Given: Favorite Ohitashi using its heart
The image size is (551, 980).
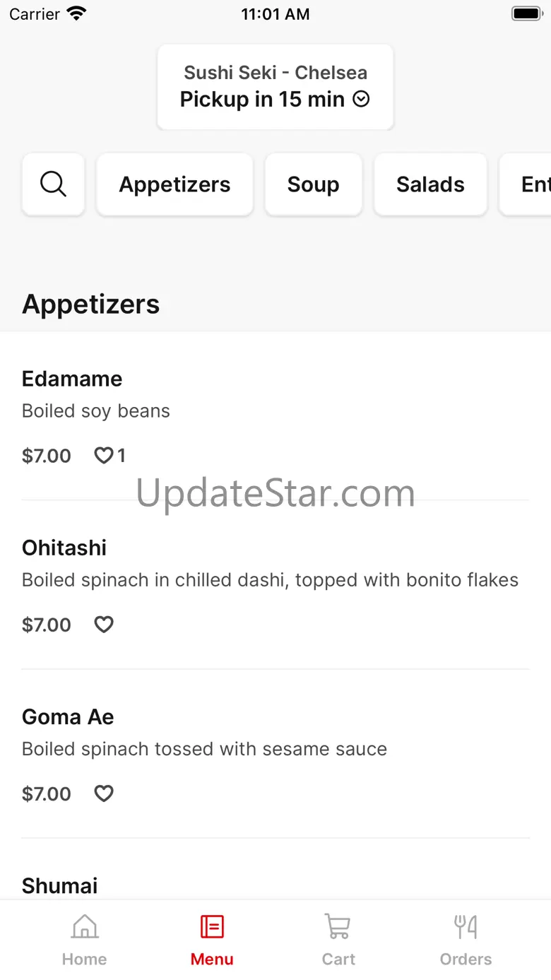Looking at the screenshot, I should pyautogui.click(x=104, y=625).
